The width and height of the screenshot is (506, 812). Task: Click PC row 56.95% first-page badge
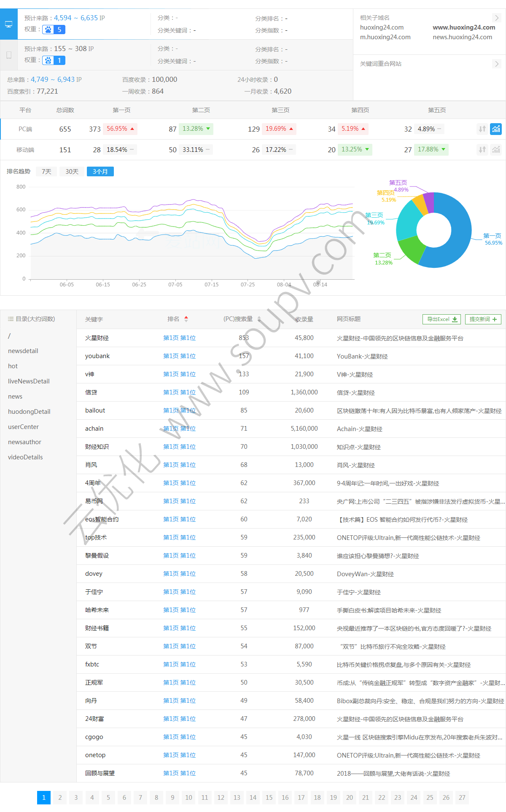(x=120, y=129)
